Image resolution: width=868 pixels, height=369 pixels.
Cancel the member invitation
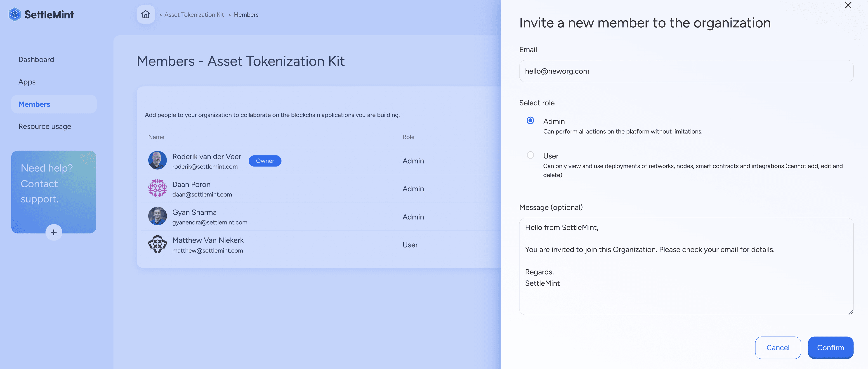click(778, 348)
